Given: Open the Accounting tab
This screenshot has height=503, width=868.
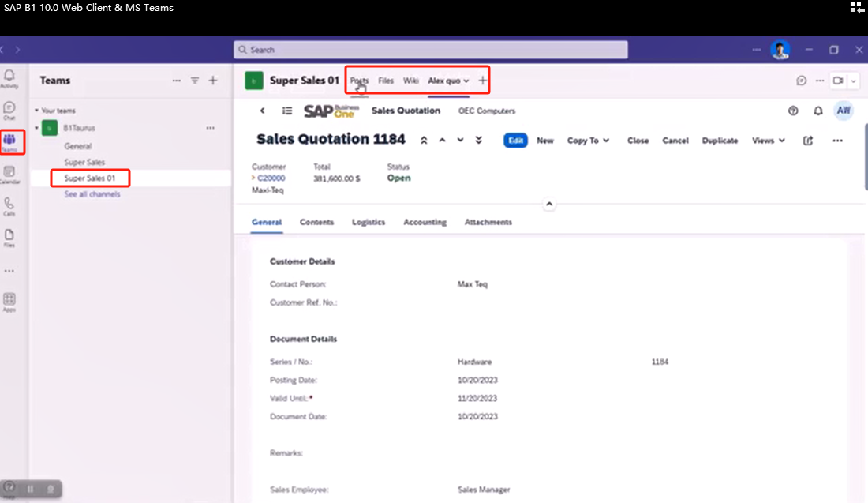Looking at the screenshot, I should pos(425,222).
